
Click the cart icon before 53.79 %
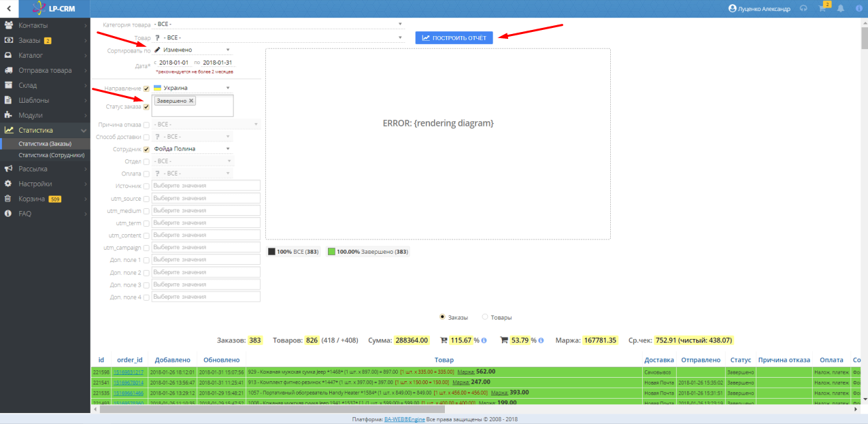tap(504, 340)
